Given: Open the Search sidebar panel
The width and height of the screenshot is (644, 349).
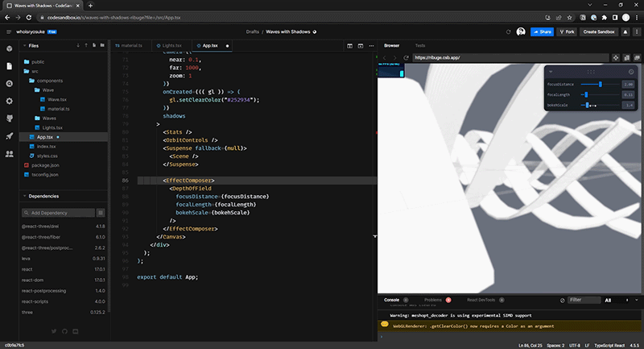Looking at the screenshot, I should (x=9, y=84).
